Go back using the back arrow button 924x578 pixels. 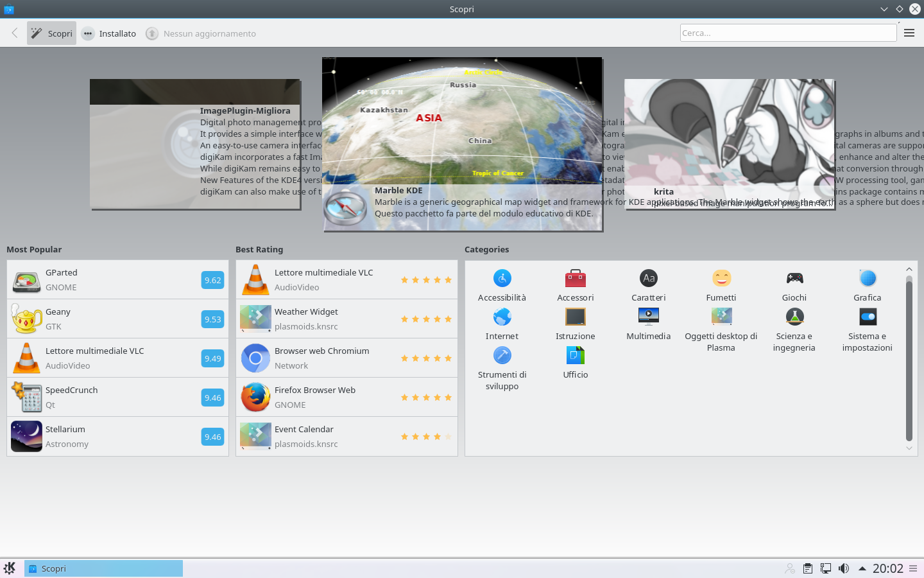[15, 33]
